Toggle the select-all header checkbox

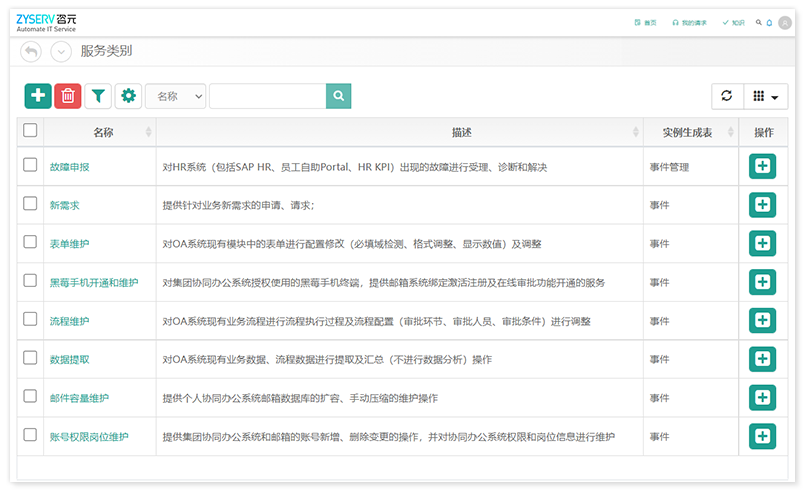pyautogui.click(x=30, y=130)
